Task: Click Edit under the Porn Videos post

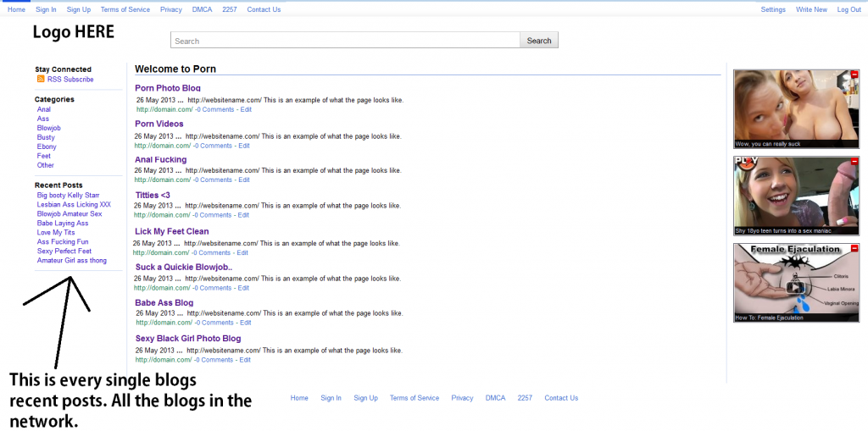Action: pyautogui.click(x=244, y=146)
